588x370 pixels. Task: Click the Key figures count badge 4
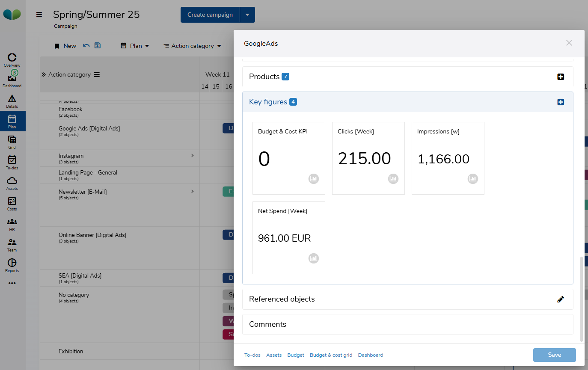(x=293, y=102)
